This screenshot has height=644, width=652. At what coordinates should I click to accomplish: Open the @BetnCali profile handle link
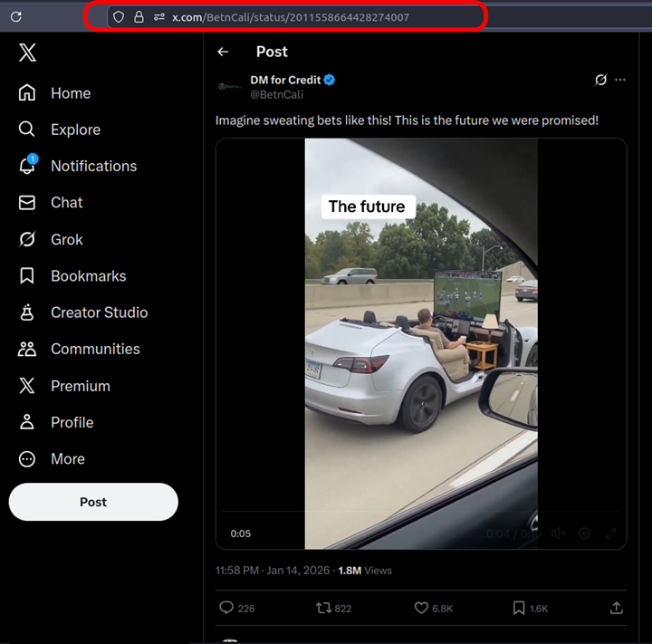click(x=276, y=94)
